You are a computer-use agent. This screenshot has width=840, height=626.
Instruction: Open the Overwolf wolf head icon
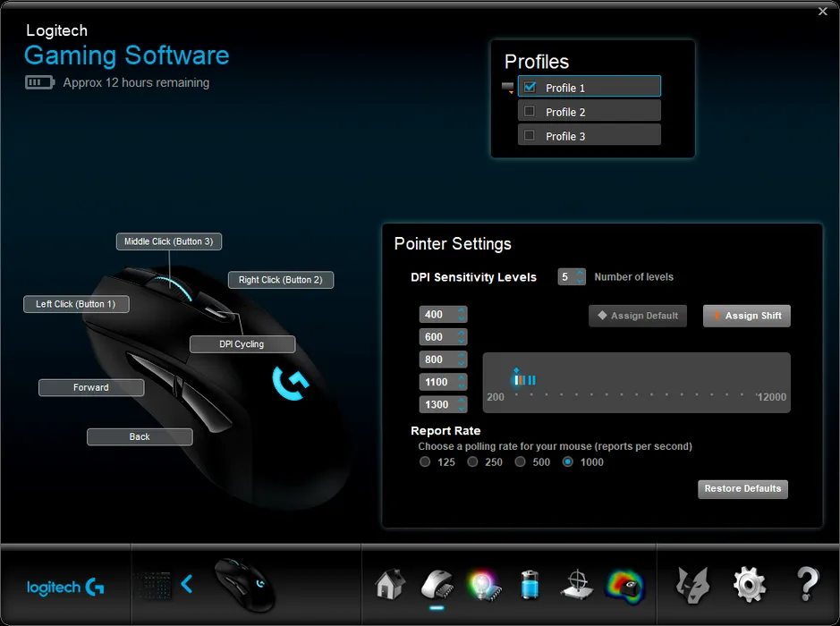click(x=692, y=585)
